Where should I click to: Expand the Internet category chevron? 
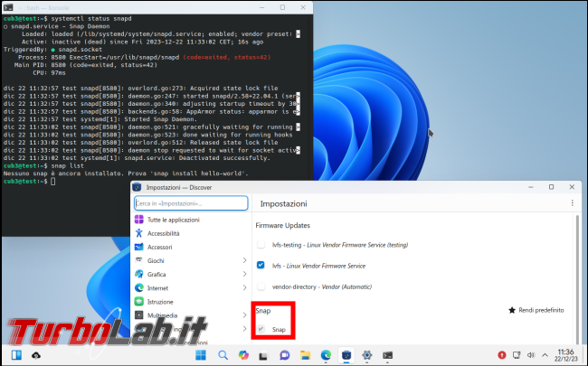244,287
